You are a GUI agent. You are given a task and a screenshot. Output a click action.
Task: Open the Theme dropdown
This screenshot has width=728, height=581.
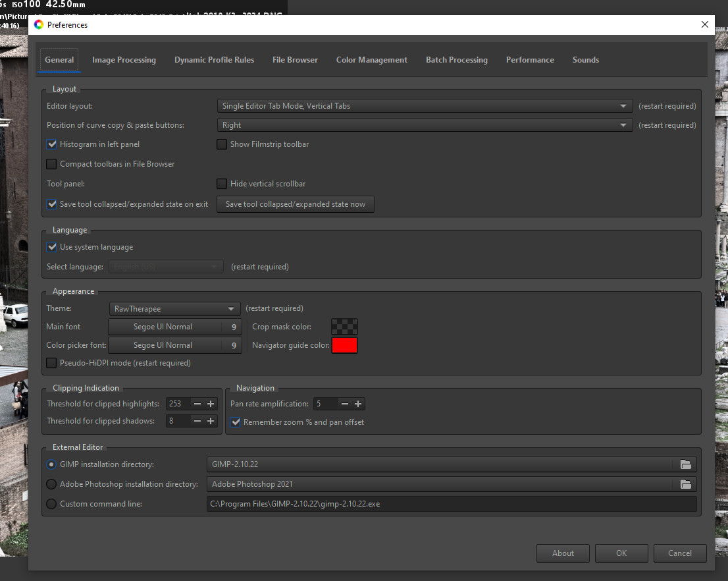(x=174, y=309)
